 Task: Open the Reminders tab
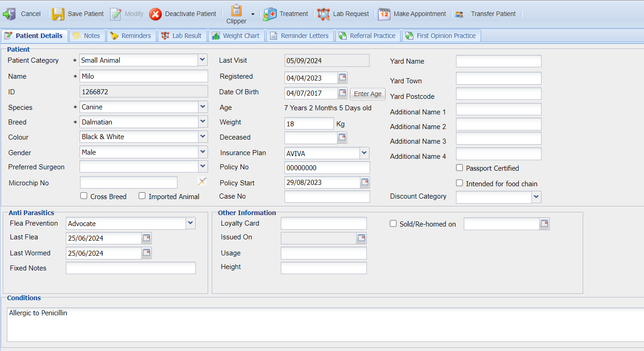click(x=131, y=36)
